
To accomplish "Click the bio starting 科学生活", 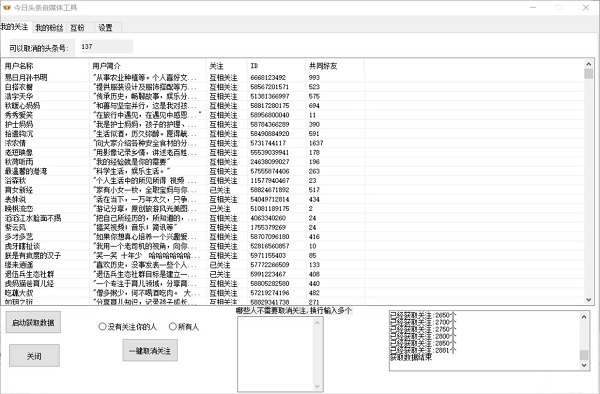I will (x=131, y=171).
